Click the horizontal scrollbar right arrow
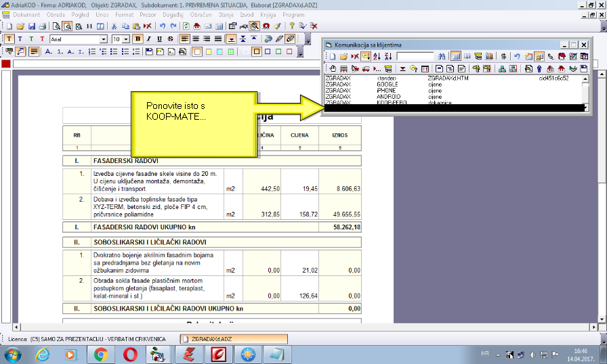The width and height of the screenshot is (607, 364). click(x=594, y=327)
